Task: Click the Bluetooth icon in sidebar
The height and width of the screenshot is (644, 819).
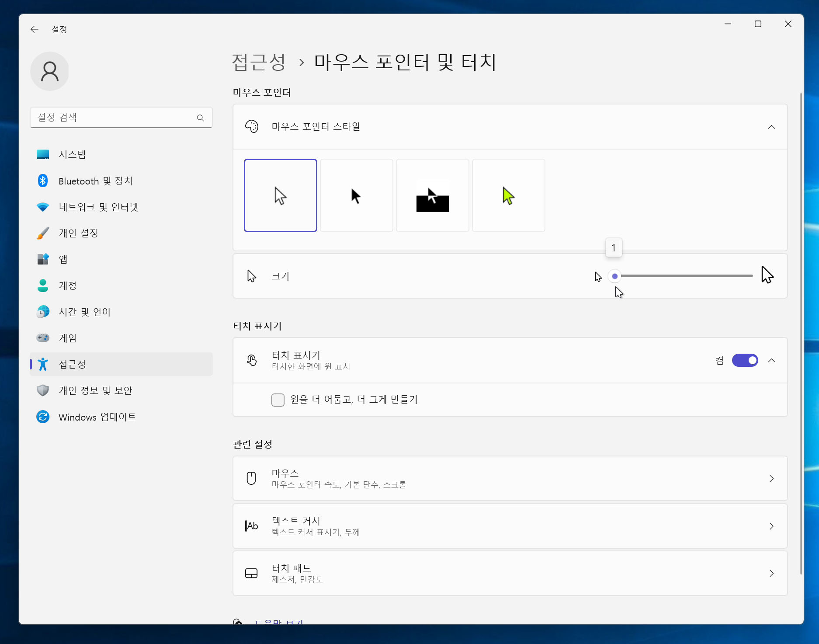Action: (x=43, y=181)
